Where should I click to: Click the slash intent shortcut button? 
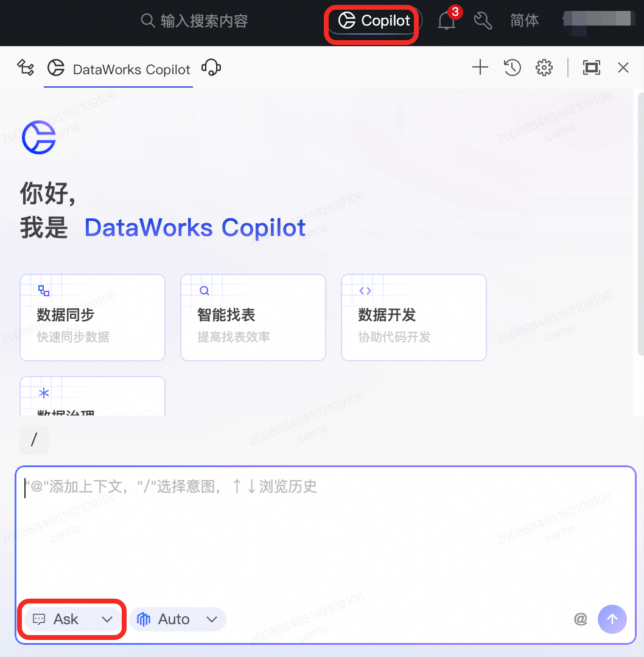pyautogui.click(x=34, y=440)
